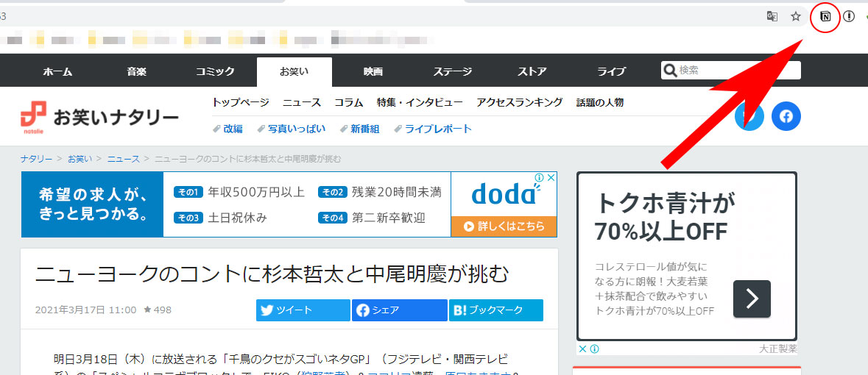Open the ストア tab
The height and width of the screenshot is (375, 868).
pyautogui.click(x=532, y=71)
